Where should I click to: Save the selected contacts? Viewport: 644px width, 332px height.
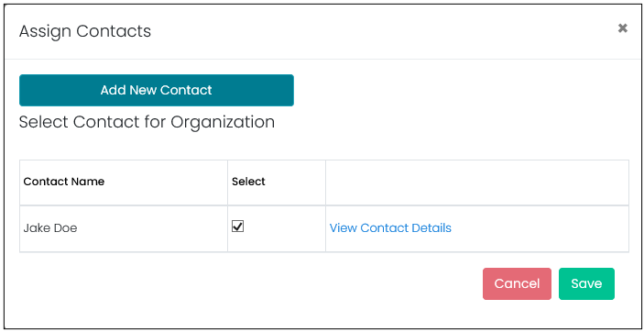(586, 283)
